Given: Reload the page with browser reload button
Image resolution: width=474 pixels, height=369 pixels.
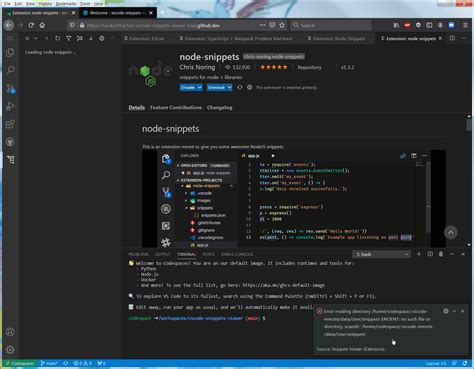Looking at the screenshot, I should (31, 25).
